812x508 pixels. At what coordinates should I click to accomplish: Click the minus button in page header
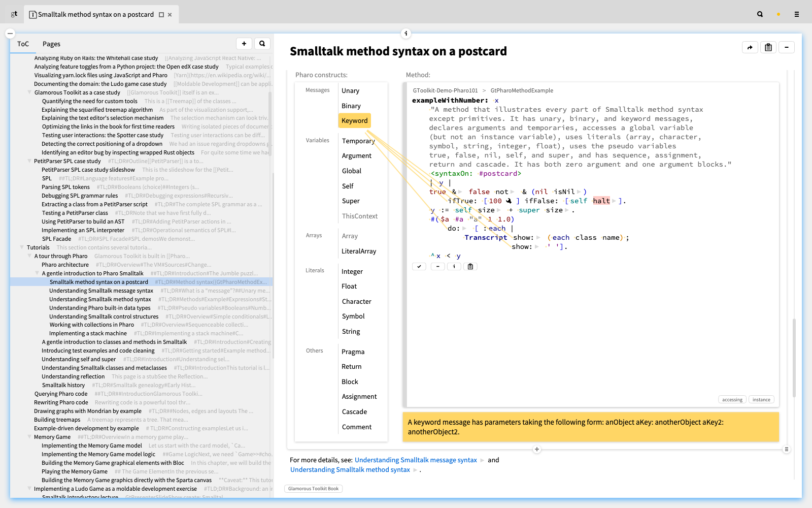[787, 47]
